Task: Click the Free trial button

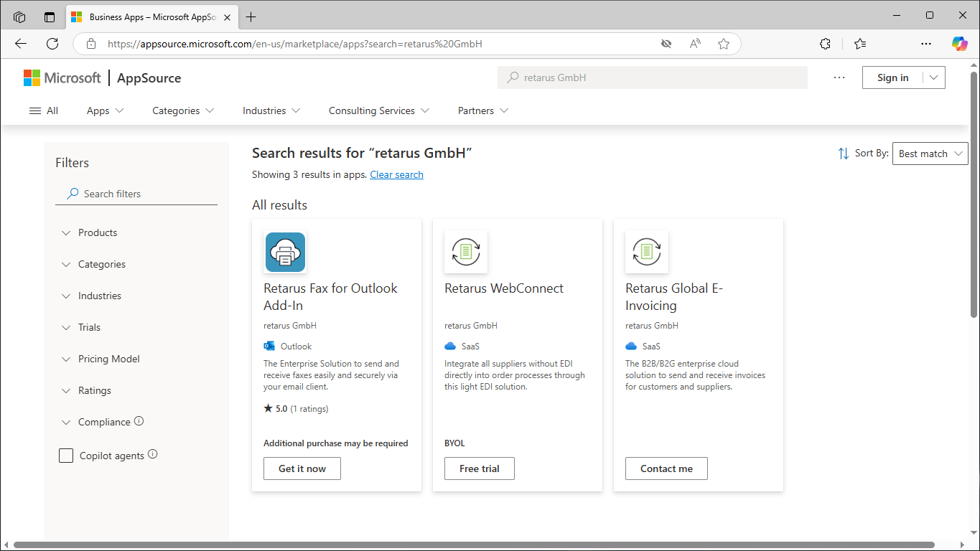Action: click(480, 468)
